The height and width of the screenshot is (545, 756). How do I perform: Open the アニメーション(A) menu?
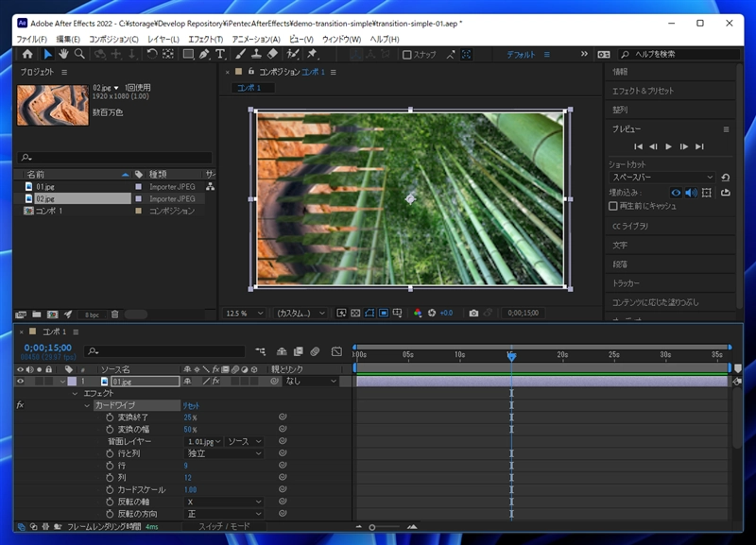pos(256,39)
